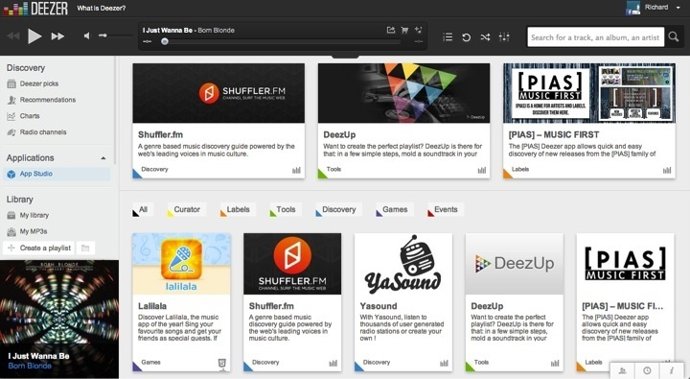Go to previous track

pos(14,36)
